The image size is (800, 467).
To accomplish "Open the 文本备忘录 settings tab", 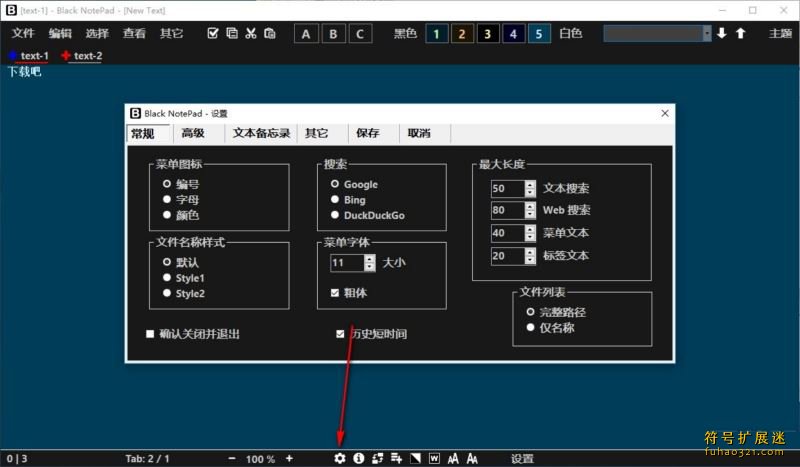I will 261,133.
